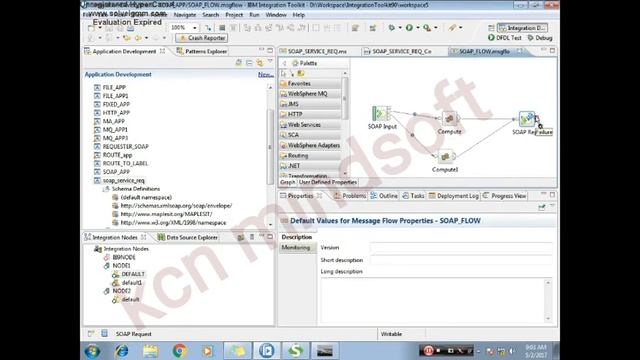Open the Help menu

(298, 15)
